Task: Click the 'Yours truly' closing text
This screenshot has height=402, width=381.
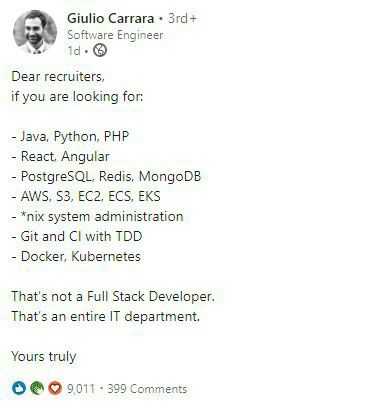Action: [44, 357]
